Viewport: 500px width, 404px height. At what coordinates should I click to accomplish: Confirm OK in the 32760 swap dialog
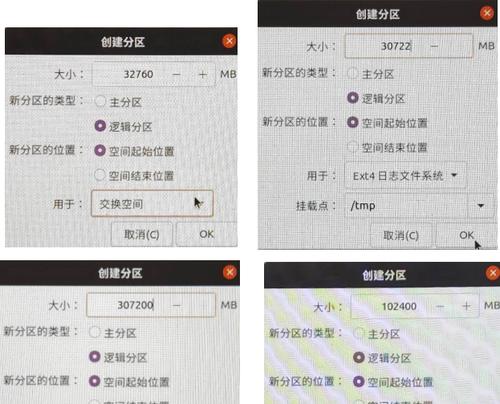[206, 234]
